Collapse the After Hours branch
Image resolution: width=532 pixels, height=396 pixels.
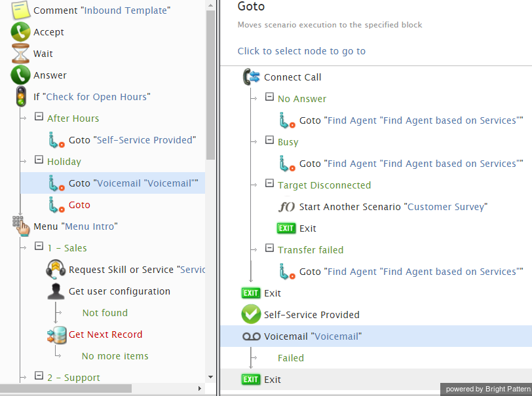point(39,117)
